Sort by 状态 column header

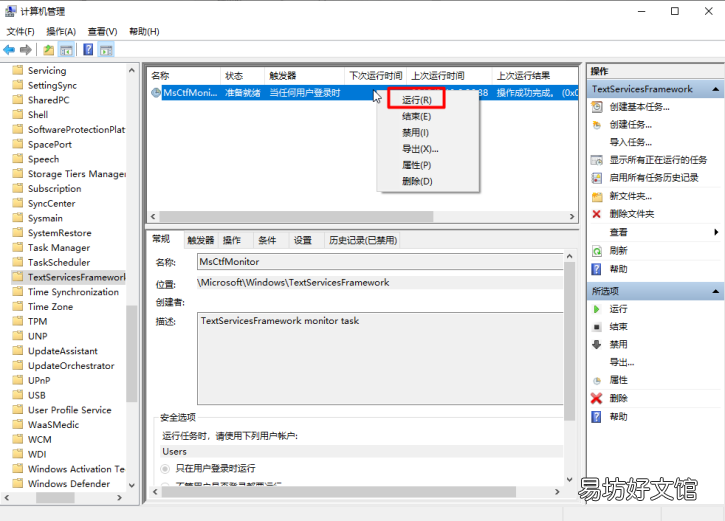242,76
